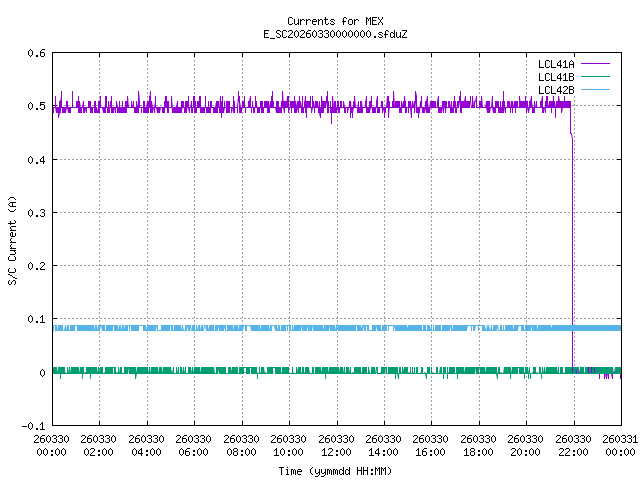Screen dimensions: 640x480
Task: Click the 0.3 y-axis tick label
Action: point(36,213)
